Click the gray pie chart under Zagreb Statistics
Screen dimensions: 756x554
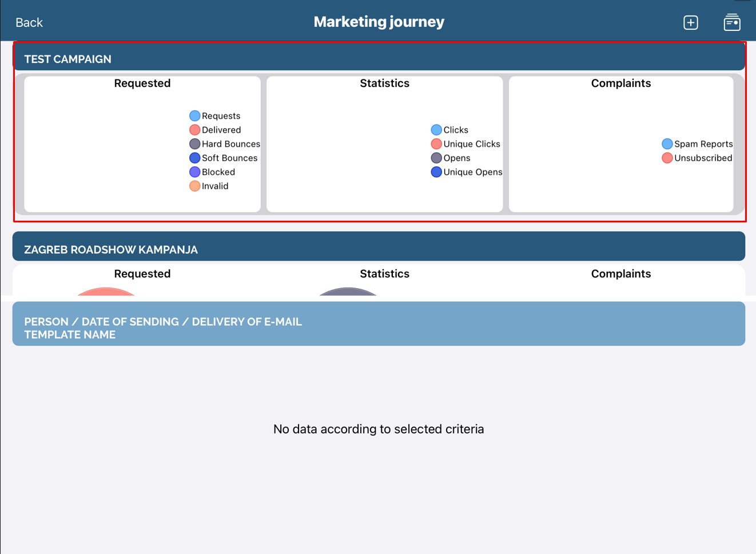[x=348, y=292]
